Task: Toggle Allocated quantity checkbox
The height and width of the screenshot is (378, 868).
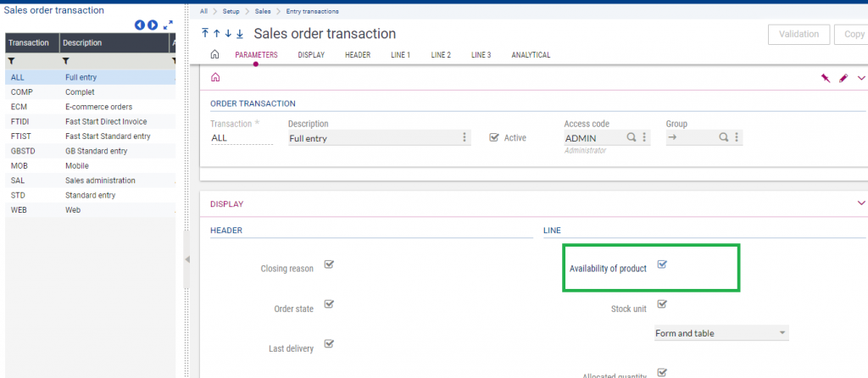Action: point(662,372)
